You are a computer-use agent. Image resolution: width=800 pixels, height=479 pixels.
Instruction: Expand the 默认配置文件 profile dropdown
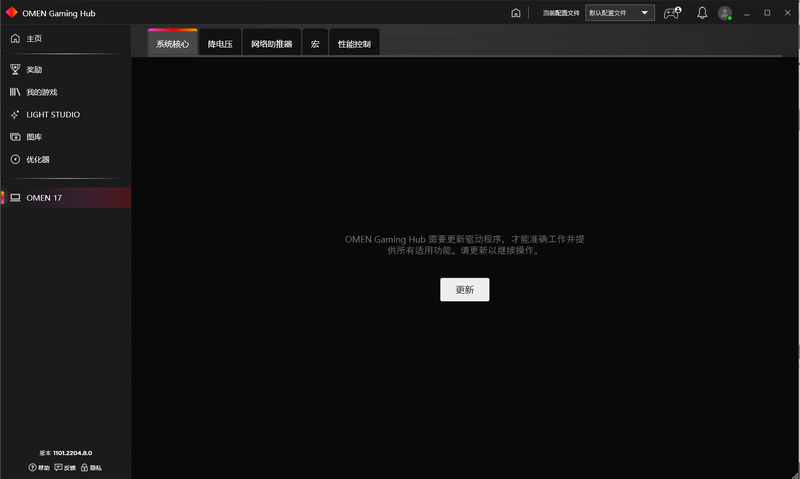pyautogui.click(x=620, y=13)
